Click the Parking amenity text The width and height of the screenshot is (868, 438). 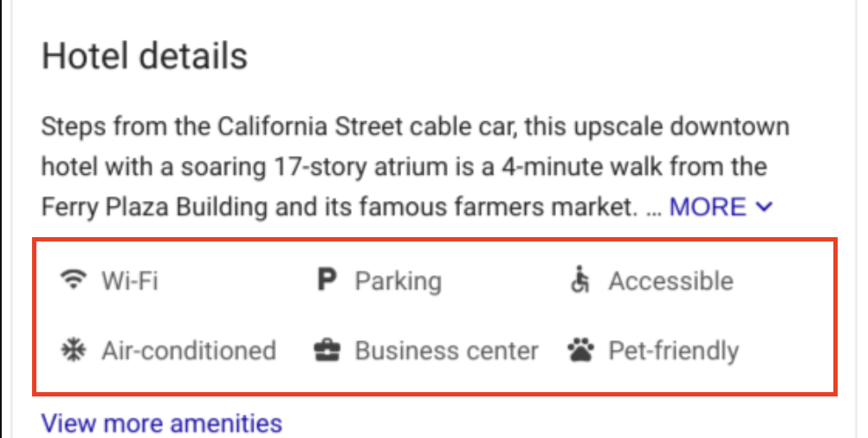pyautogui.click(x=398, y=281)
